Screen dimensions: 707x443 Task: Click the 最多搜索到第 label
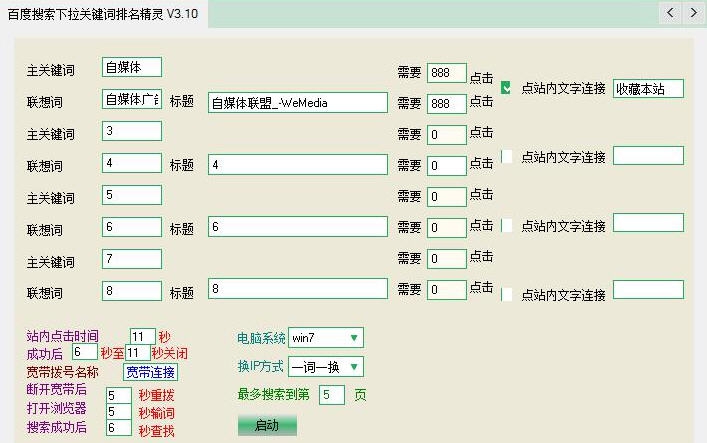[273, 395]
